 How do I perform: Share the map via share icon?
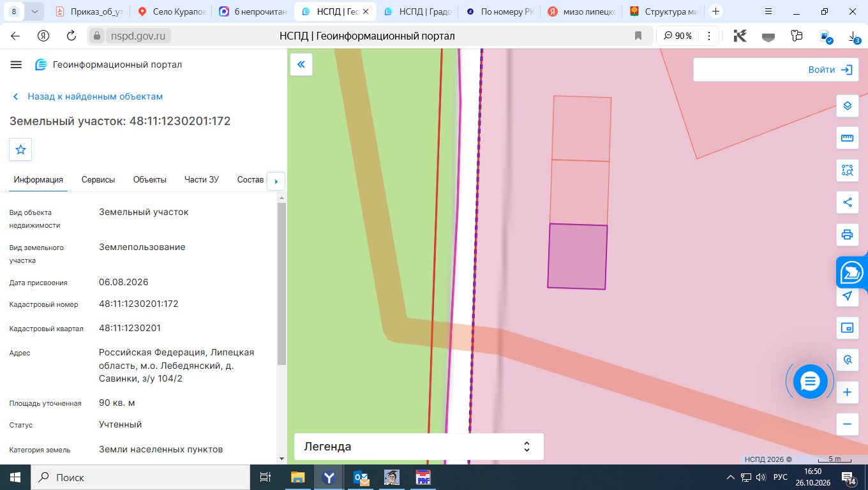(x=847, y=202)
